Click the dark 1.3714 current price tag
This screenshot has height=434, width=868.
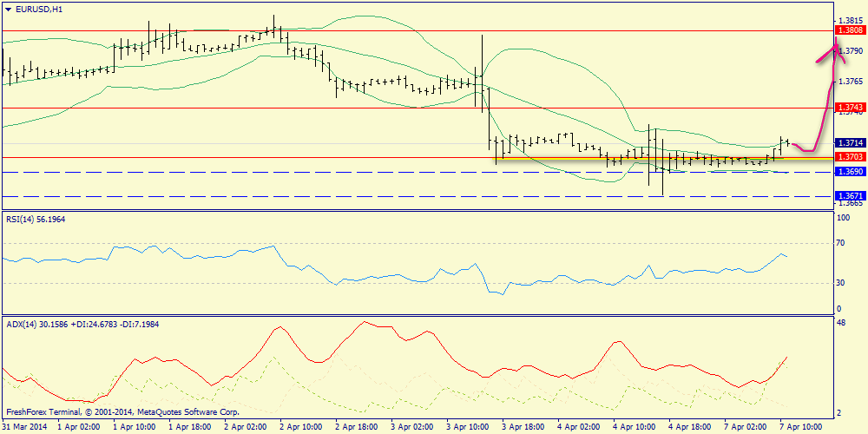[850, 142]
